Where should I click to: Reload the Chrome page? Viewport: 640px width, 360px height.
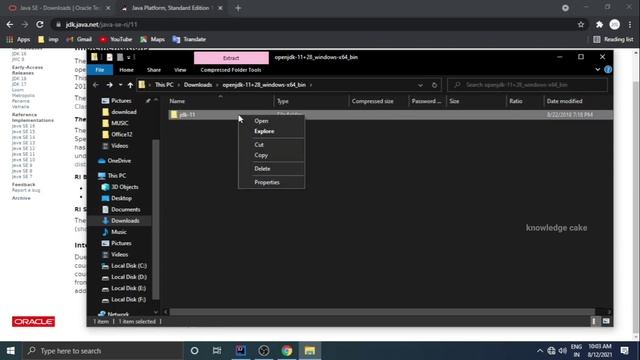(40, 24)
